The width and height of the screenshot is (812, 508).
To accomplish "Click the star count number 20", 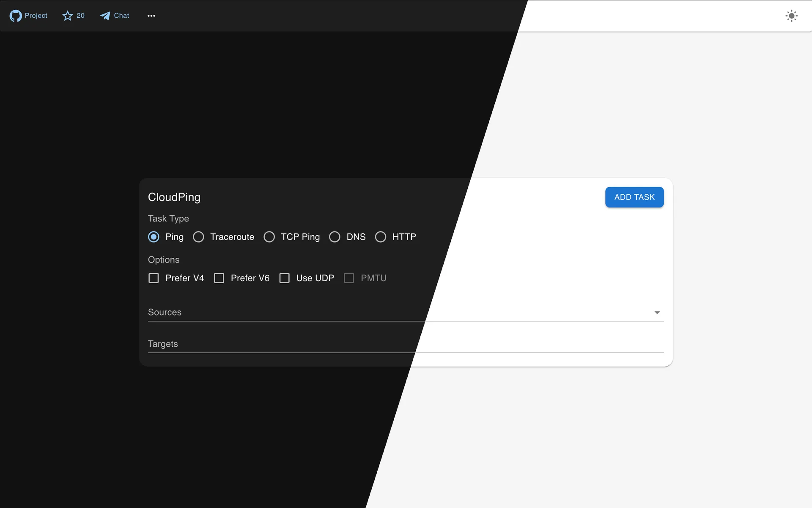I will coord(80,16).
